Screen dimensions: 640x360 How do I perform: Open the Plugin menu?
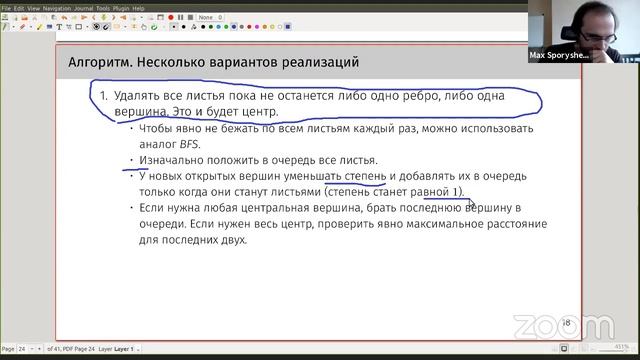click(x=121, y=8)
